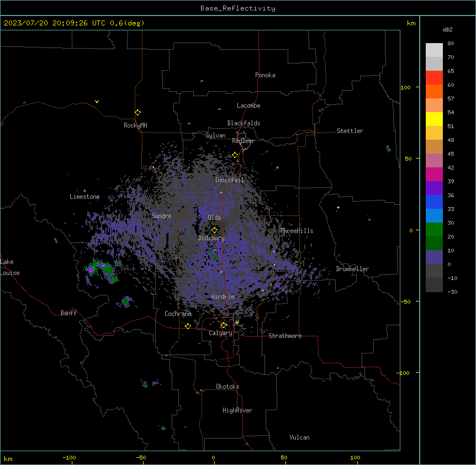Click the Base_Reflectivity title
The image size is (476, 465).
(x=238, y=8)
